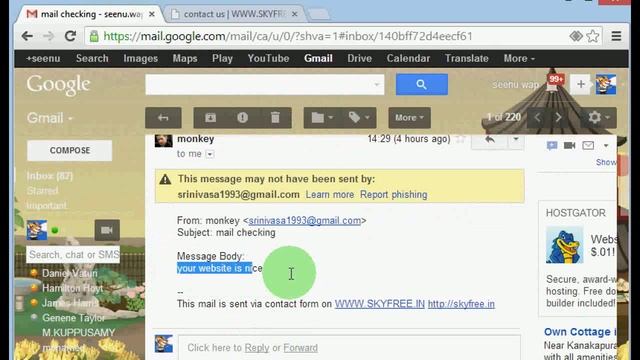Open the Gmail label dropdown

[50, 118]
